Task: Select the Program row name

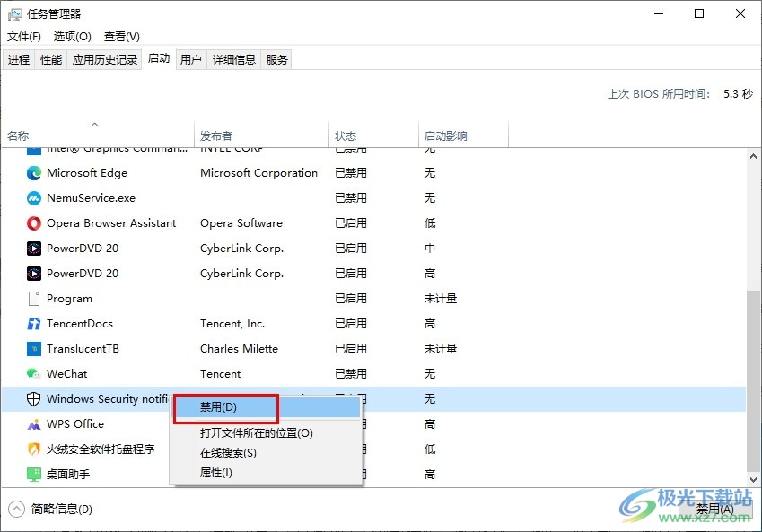Action: tap(69, 299)
